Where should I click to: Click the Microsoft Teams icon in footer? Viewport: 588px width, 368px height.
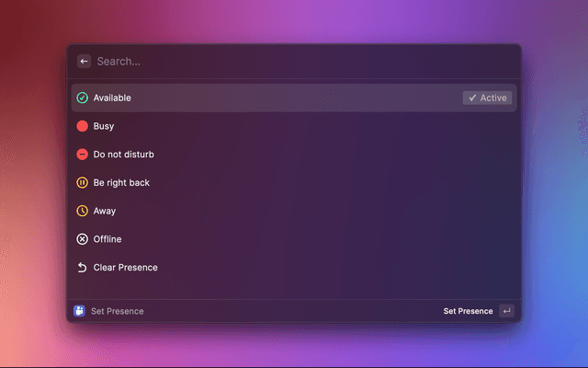(79, 311)
